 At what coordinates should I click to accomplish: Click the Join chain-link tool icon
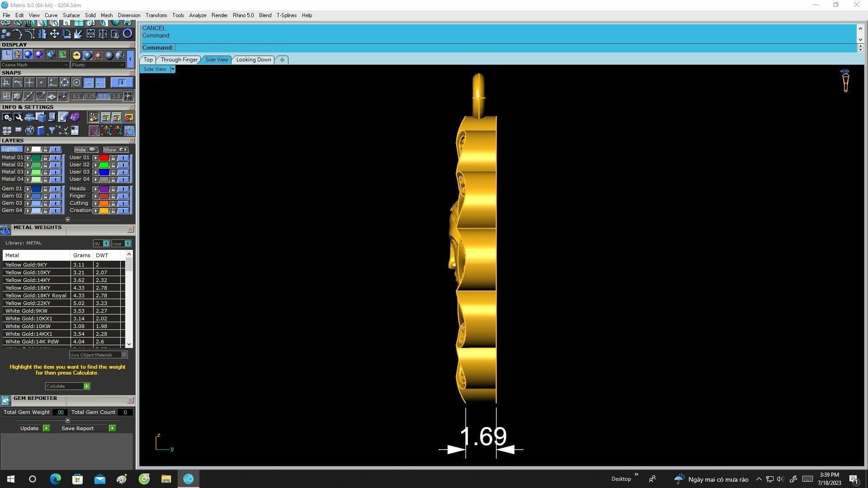[x=91, y=33]
